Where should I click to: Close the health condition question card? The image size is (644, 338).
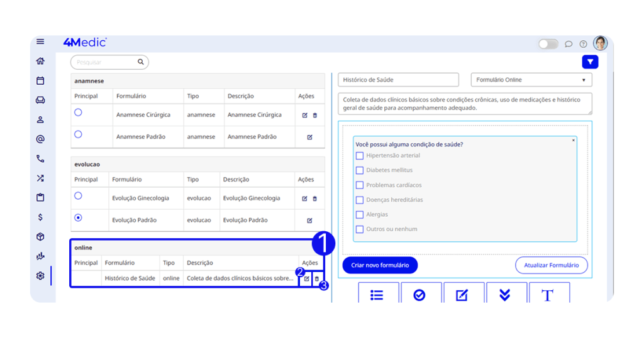click(574, 140)
